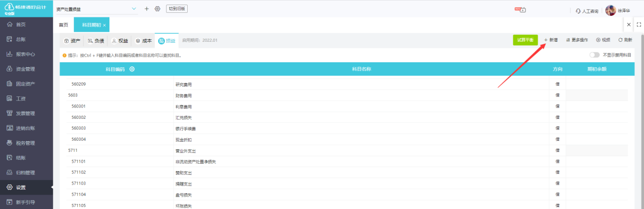
Task: Close the 科目期初 tab
Action: [x=104, y=25]
